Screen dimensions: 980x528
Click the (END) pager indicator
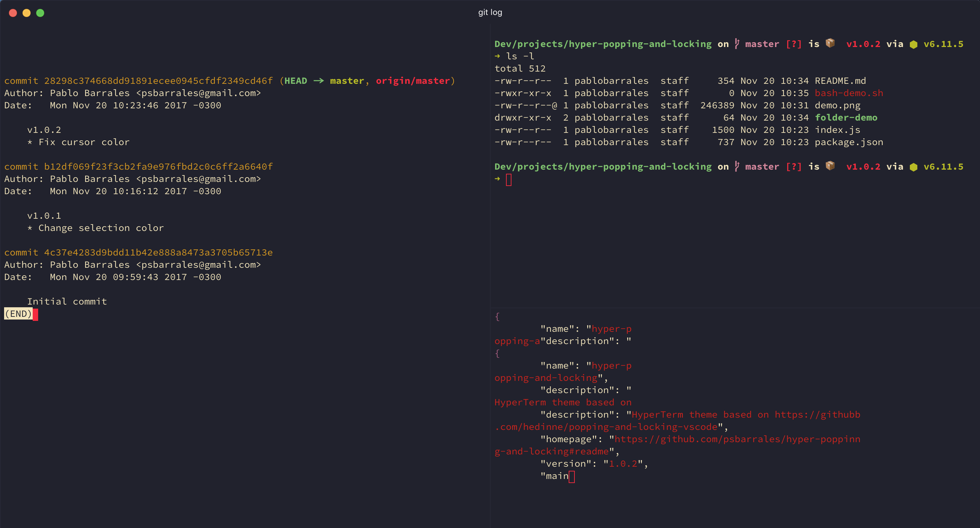coord(18,314)
